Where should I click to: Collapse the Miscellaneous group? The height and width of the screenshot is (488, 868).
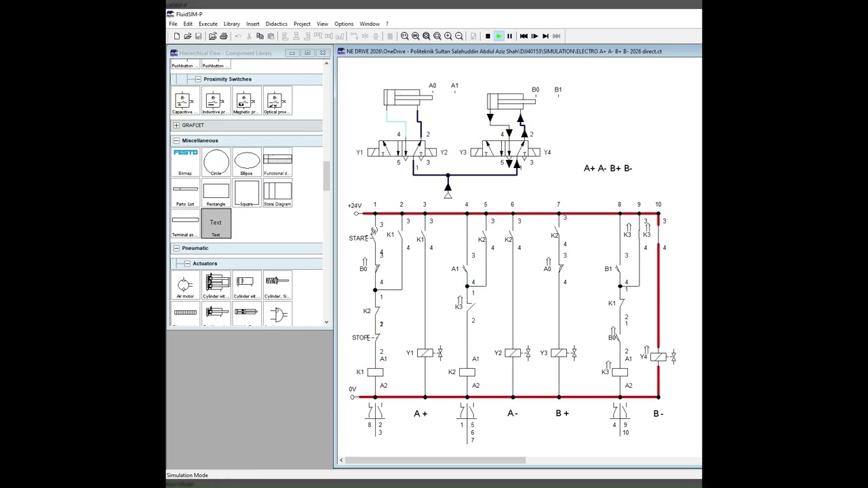click(x=176, y=141)
